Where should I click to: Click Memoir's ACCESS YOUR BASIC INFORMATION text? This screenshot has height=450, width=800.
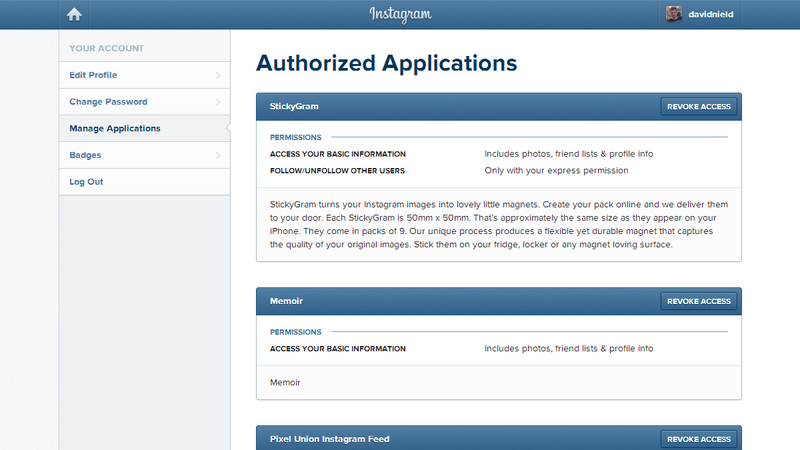tap(338, 349)
